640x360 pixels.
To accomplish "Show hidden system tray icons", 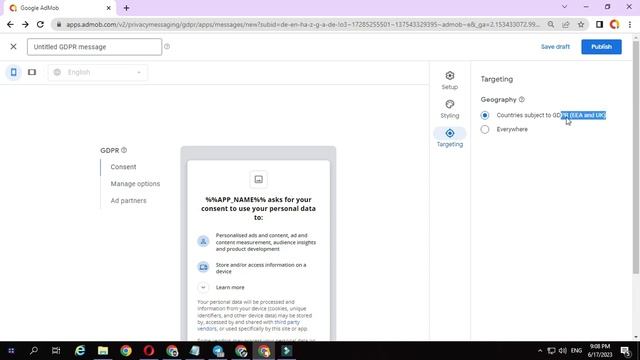I will pyautogui.click(x=540, y=351).
